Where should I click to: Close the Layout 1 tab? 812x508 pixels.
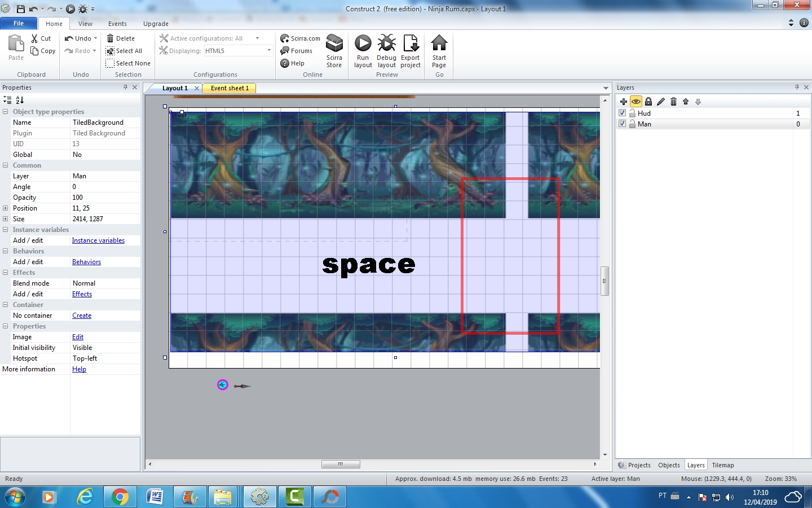pyautogui.click(x=196, y=88)
